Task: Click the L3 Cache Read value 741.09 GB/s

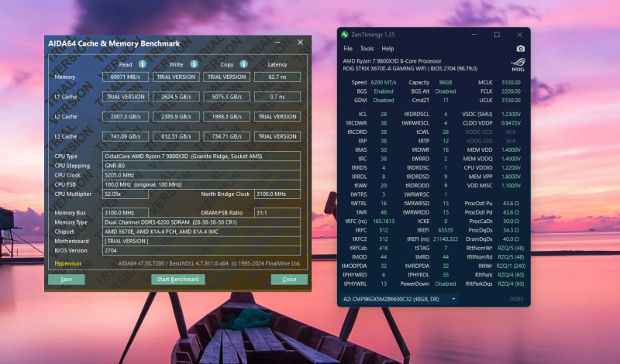Action: [x=126, y=136]
